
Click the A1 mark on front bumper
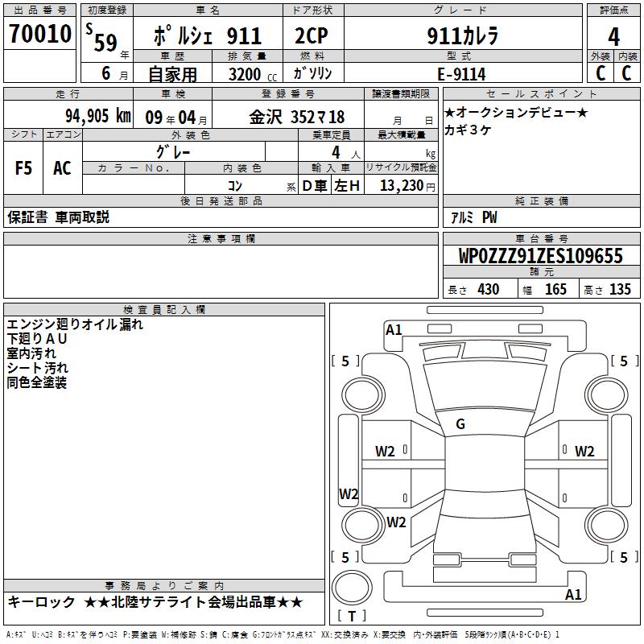pos(394,330)
